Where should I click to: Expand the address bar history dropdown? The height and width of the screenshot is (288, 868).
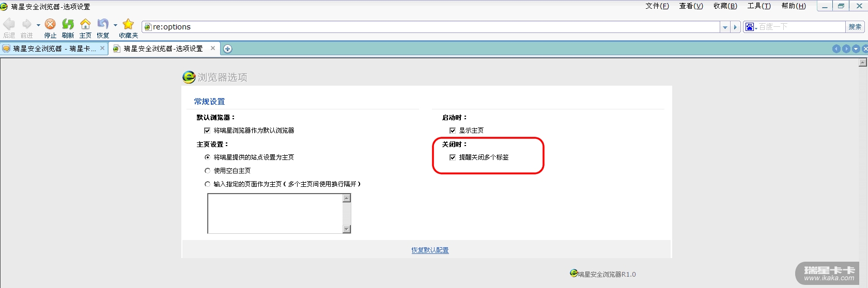point(725,27)
